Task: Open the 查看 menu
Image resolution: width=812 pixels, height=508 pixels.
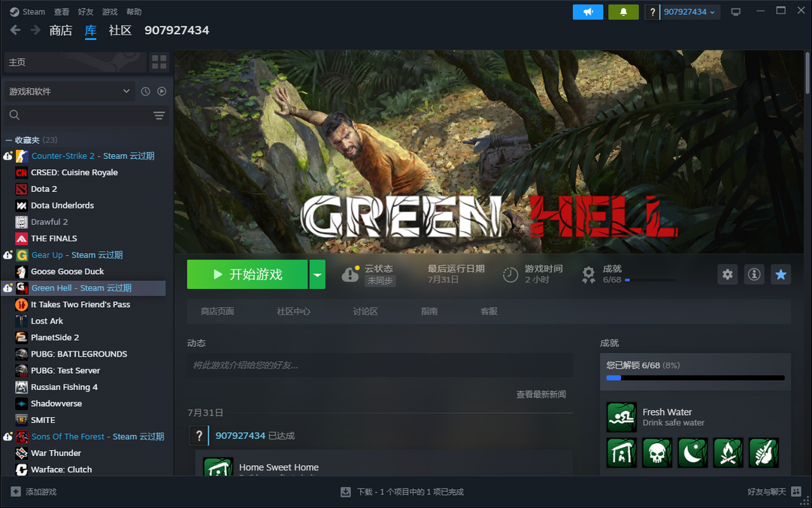Action: pos(62,11)
